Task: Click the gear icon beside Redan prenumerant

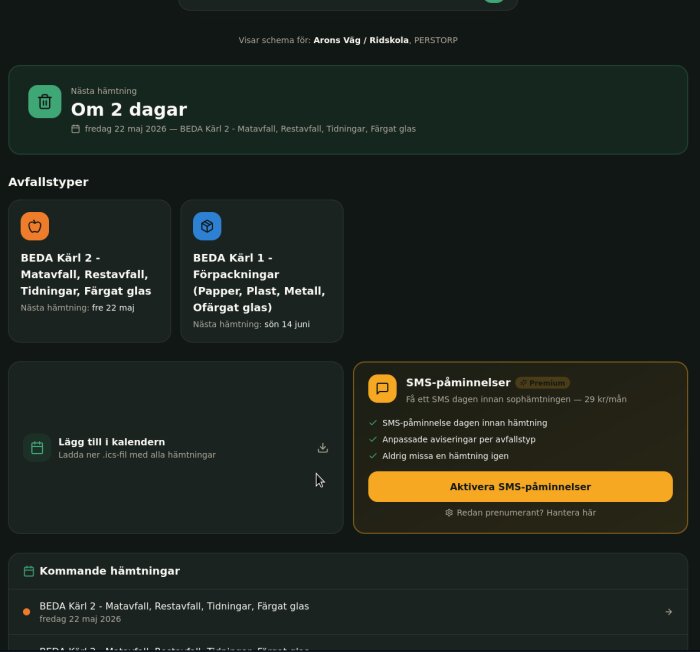Action: (x=449, y=513)
